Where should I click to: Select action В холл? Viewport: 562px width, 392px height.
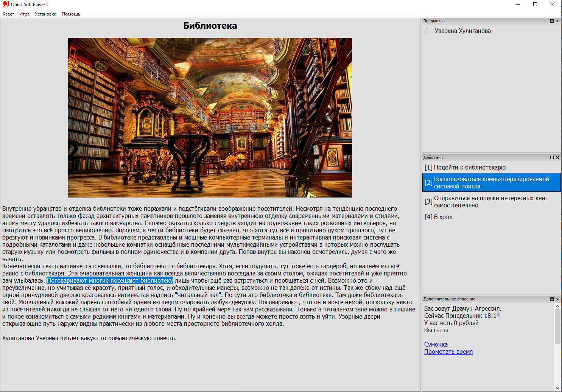[x=491, y=217]
